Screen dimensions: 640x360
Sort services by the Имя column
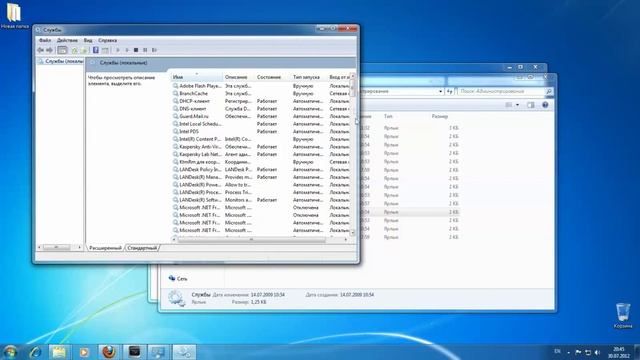[x=197, y=77]
